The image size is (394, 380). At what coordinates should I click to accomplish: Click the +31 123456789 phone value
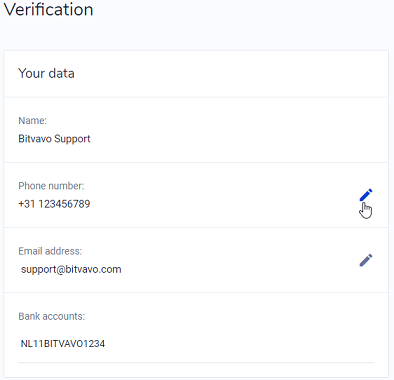coord(54,204)
